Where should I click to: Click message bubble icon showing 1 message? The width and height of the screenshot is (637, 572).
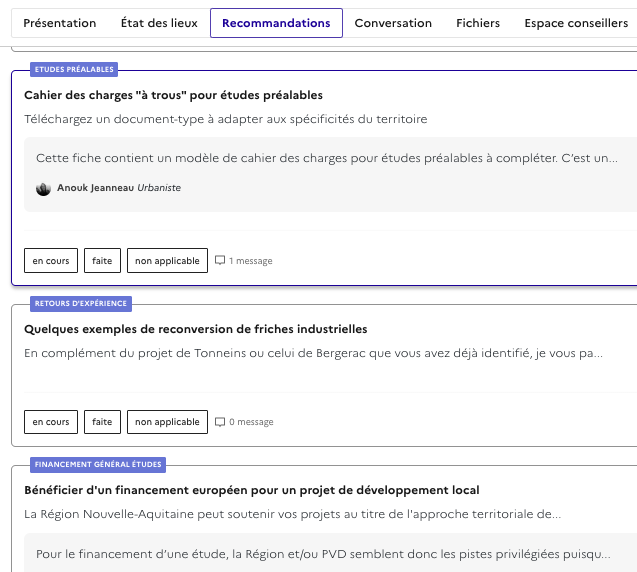[220, 261]
